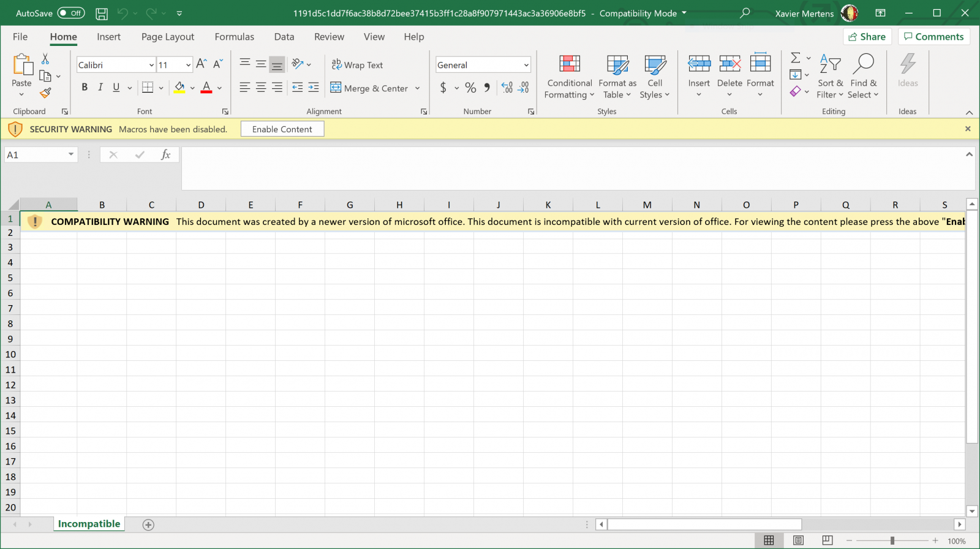Click the Format Painter brush icon
This screenshot has width=980, height=549.
(45, 93)
